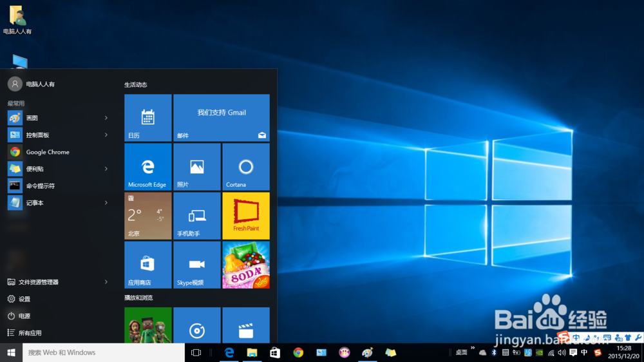Launch the Microsoft Edge tile
Viewport: 644px width, 362px height.
(148, 167)
